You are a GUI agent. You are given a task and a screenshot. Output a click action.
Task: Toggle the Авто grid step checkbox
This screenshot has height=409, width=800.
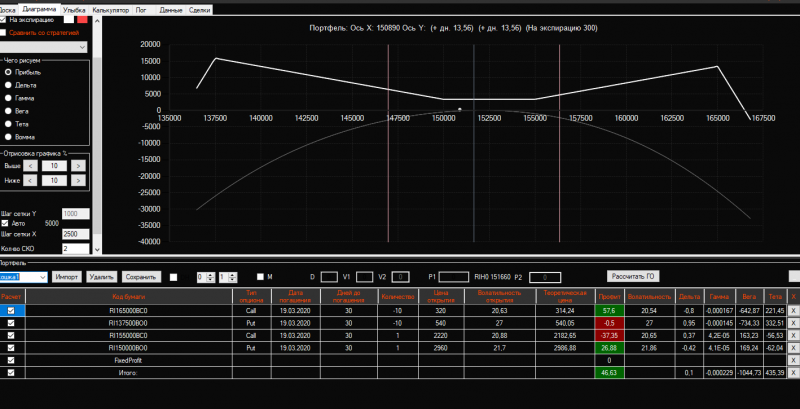[x=5, y=223]
